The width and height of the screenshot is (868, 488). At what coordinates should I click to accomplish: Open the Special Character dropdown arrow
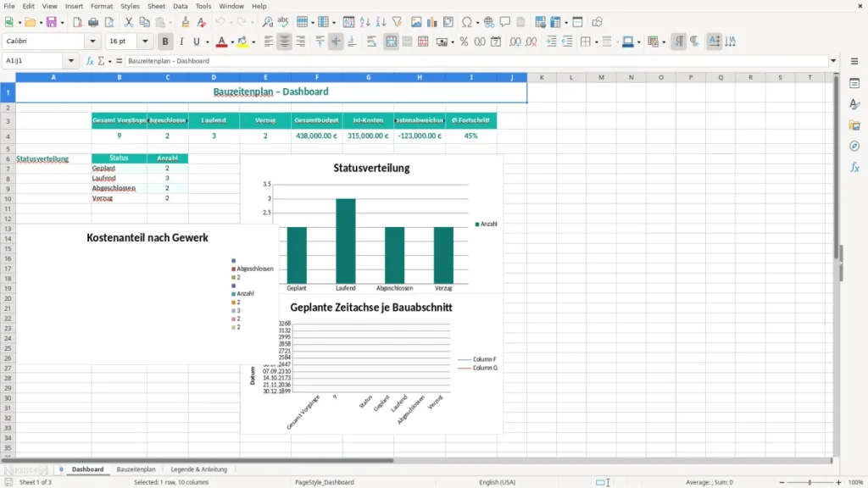point(477,23)
